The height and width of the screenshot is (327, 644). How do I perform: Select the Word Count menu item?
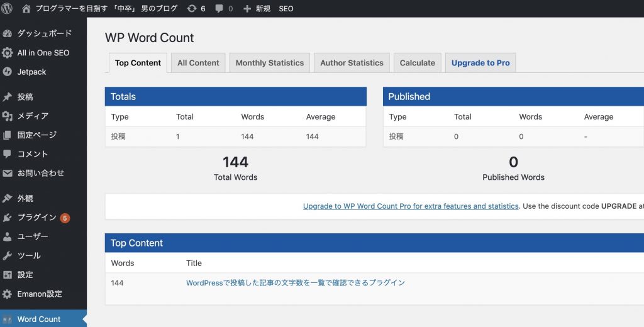coord(43,319)
